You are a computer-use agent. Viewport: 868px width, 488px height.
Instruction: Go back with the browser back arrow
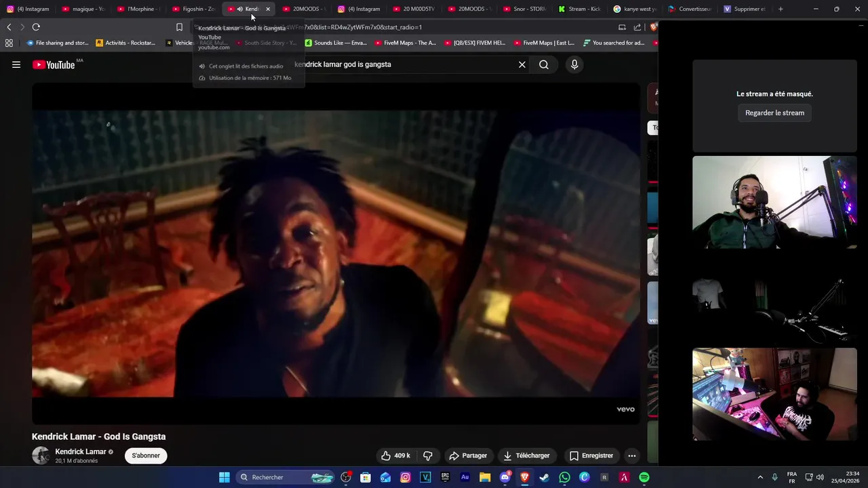coord(9,27)
